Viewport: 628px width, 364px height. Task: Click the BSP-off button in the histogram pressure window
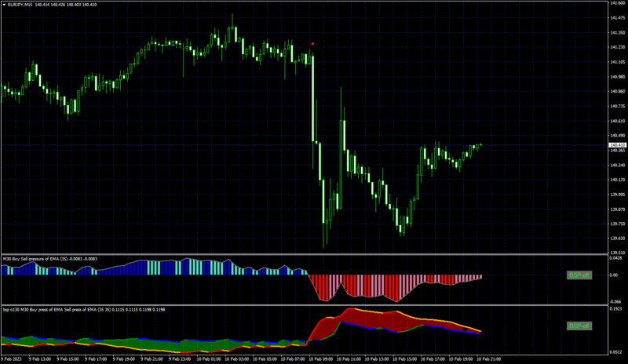[x=579, y=275]
